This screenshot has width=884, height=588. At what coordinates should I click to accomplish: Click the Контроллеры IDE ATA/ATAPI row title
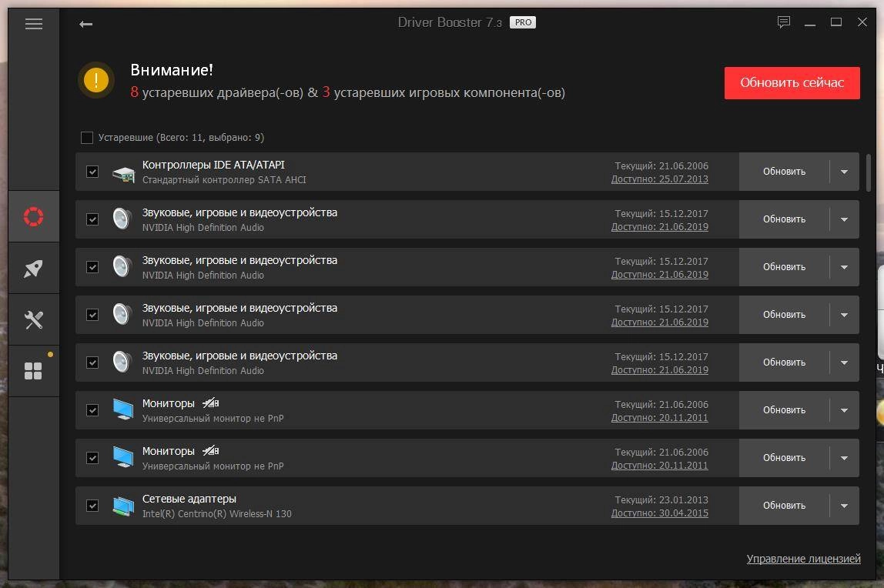pyautogui.click(x=213, y=165)
